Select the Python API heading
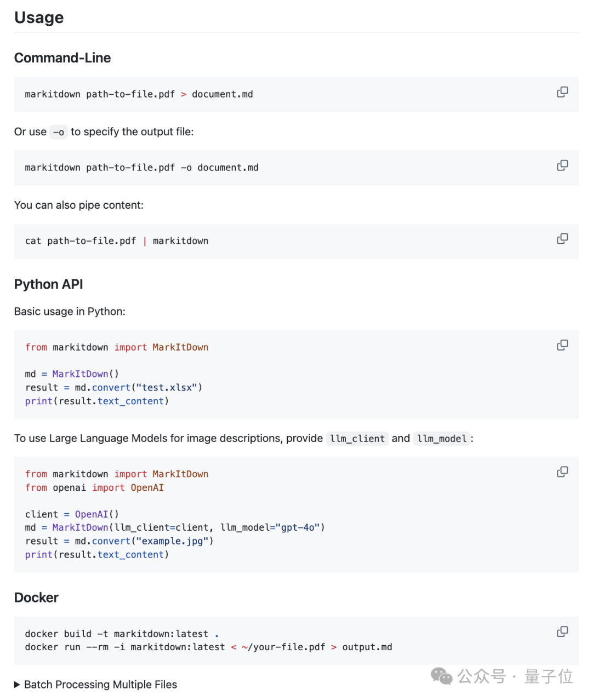The height and width of the screenshot is (700, 592). click(49, 284)
